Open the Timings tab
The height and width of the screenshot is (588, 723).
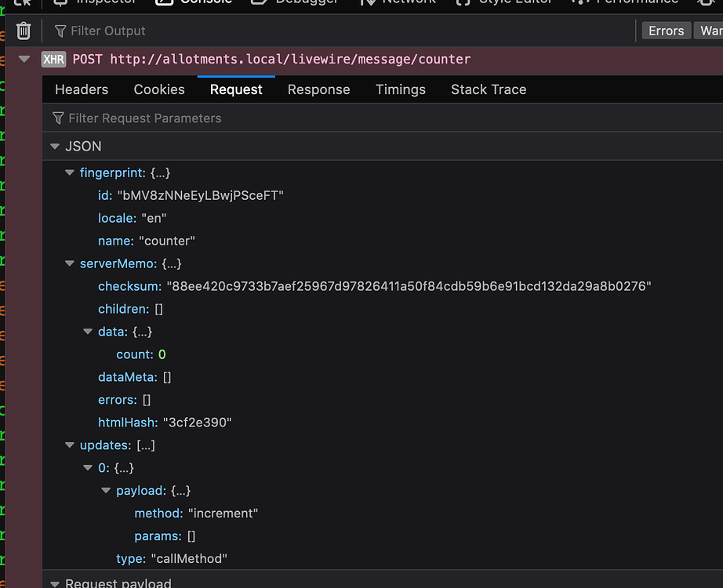[x=400, y=89]
